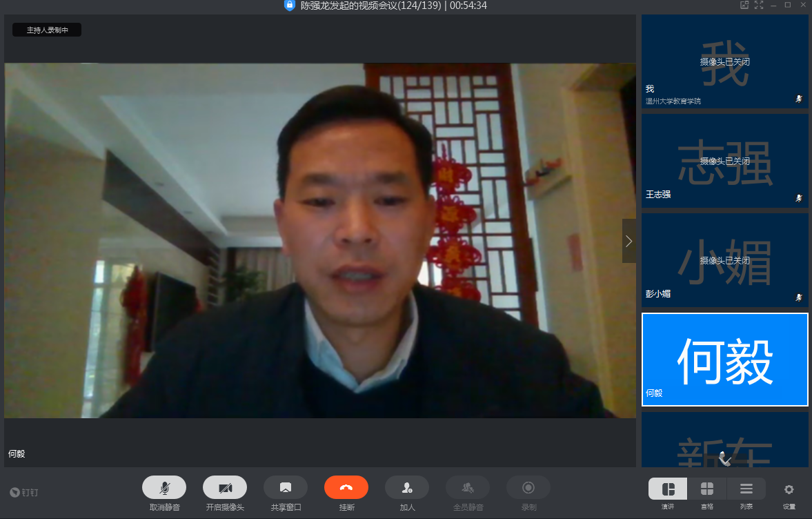The image size is (812, 519).
Task: Mute everyone with 全员静音
Action: click(468, 488)
